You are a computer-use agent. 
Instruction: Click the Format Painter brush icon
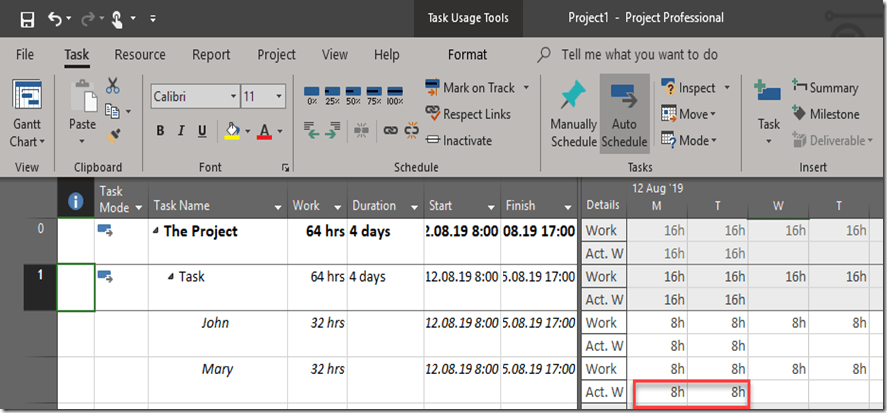(x=112, y=133)
